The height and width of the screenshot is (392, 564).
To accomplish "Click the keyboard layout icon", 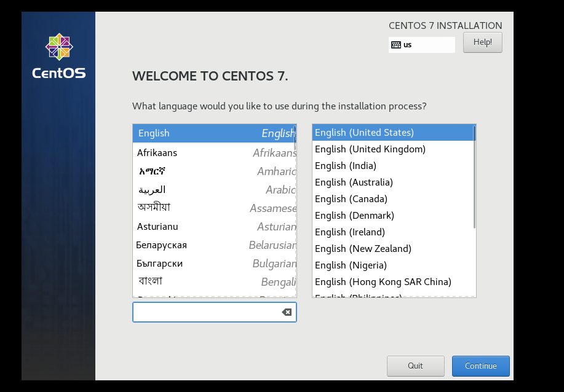I will point(396,45).
